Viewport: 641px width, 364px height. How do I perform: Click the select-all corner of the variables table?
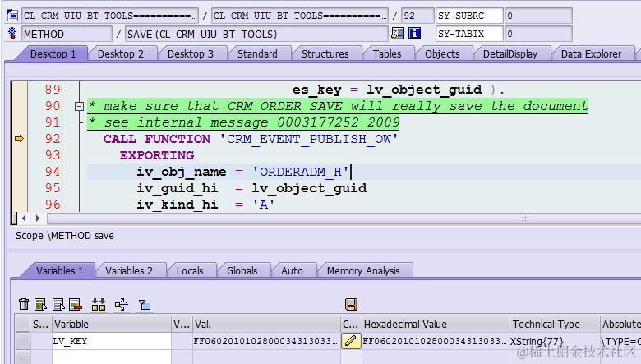[x=23, y=325]
